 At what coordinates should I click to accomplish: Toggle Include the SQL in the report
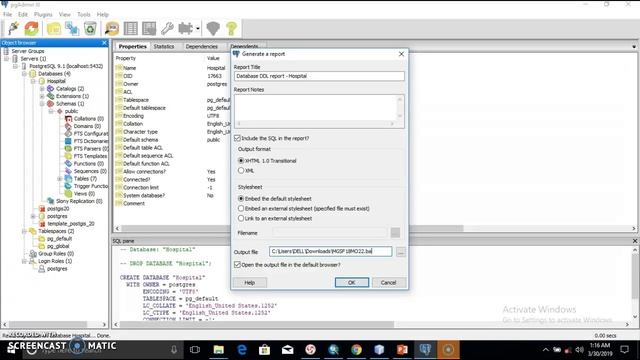(237, 138)
